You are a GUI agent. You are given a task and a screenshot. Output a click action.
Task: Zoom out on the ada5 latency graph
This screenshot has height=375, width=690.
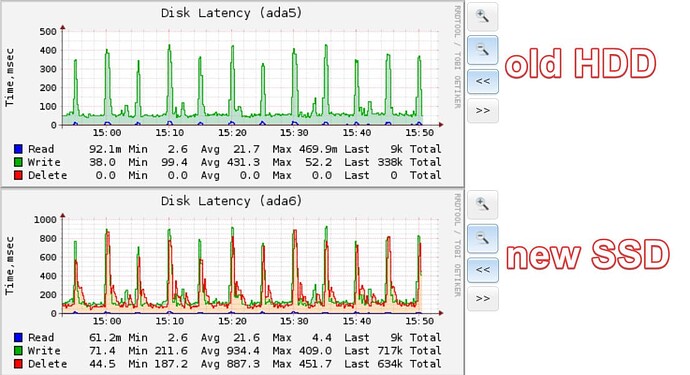pos(482,50)
